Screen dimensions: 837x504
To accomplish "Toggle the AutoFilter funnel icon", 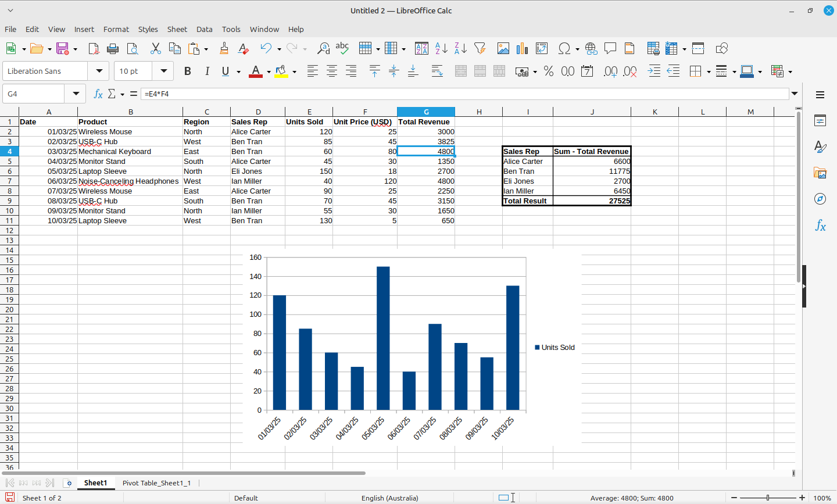I will point(480,48).
